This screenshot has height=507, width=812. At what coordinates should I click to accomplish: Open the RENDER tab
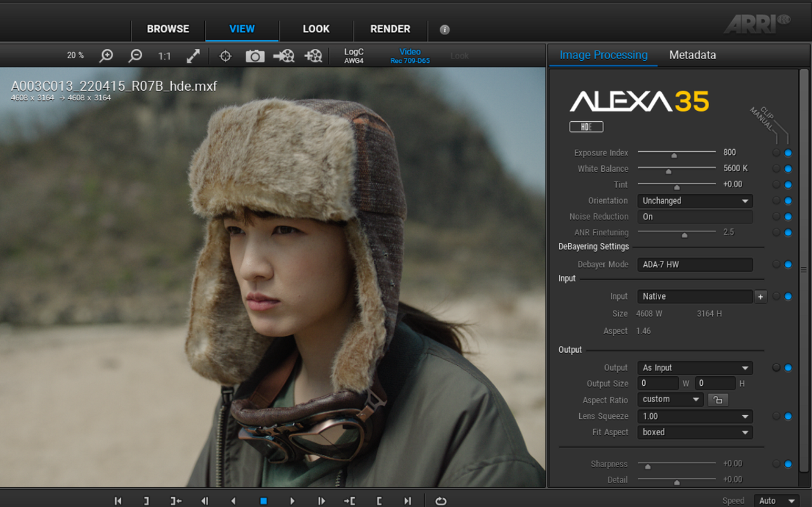click(x=390, y=29)
